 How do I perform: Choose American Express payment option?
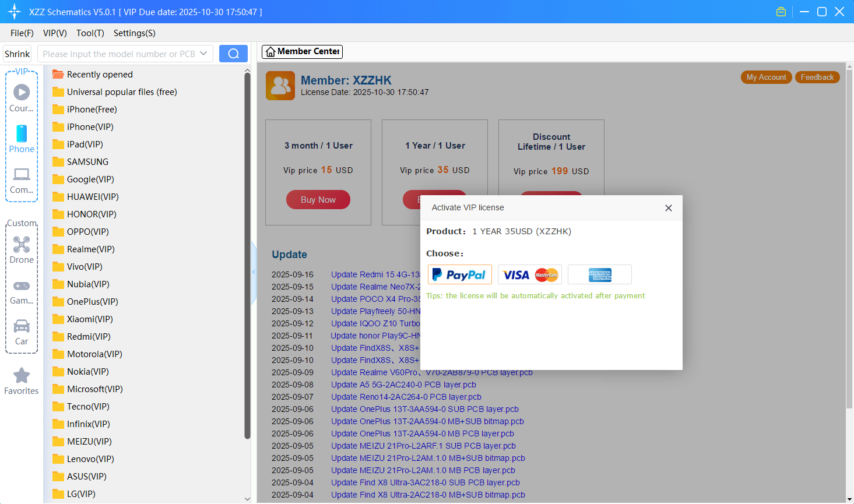click(600, 274)
